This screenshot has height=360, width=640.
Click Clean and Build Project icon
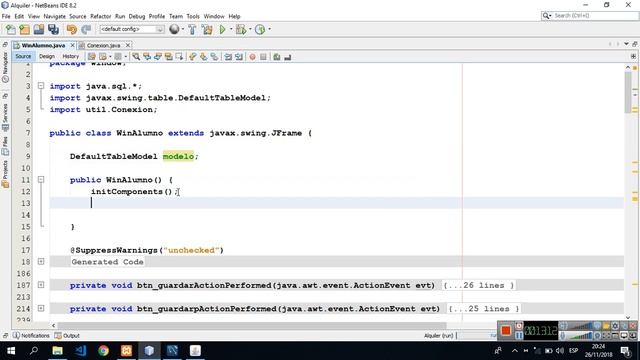pos(207,29)
